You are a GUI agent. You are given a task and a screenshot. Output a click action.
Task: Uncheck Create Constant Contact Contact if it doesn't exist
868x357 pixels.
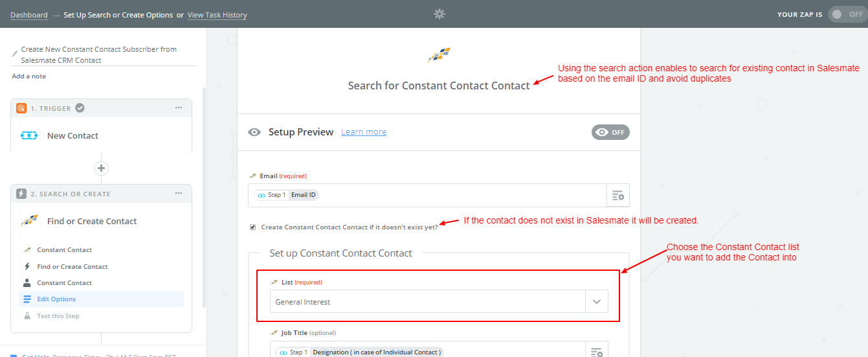click(252, 227)
